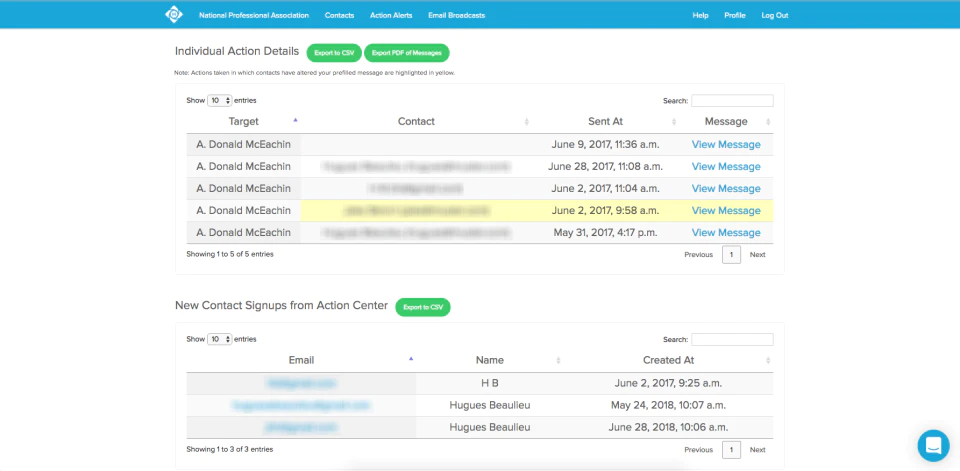
Task: Open the entries dropdown in Contact Signups
Action: 219,339
